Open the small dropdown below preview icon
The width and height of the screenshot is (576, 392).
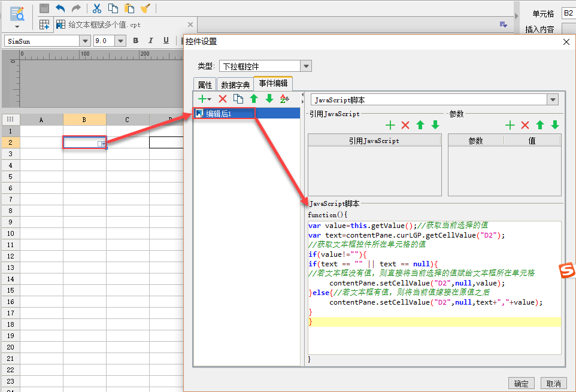coord(17,27)
